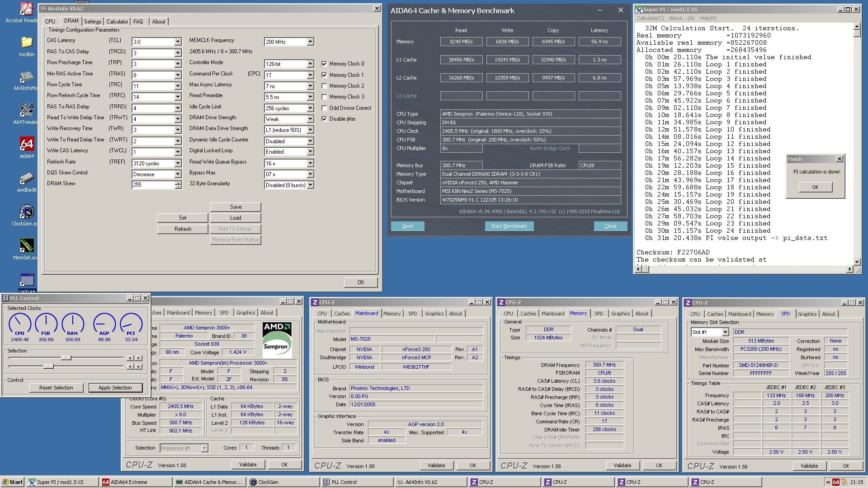
Task: Click the FSB clock dial in PLL Control
Action: (x=46, y=324)
